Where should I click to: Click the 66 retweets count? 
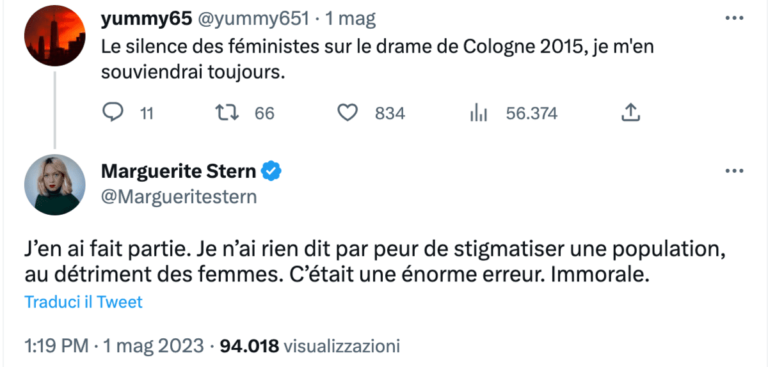click(x=264, y=114)
